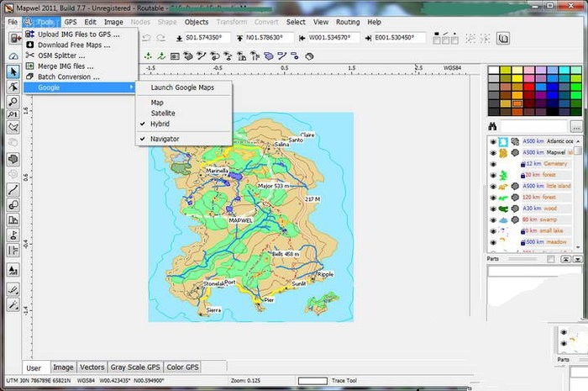This screenshot has height=391, width=588.
Task: Select the magic wand trace tool
Action: [13, 304]
